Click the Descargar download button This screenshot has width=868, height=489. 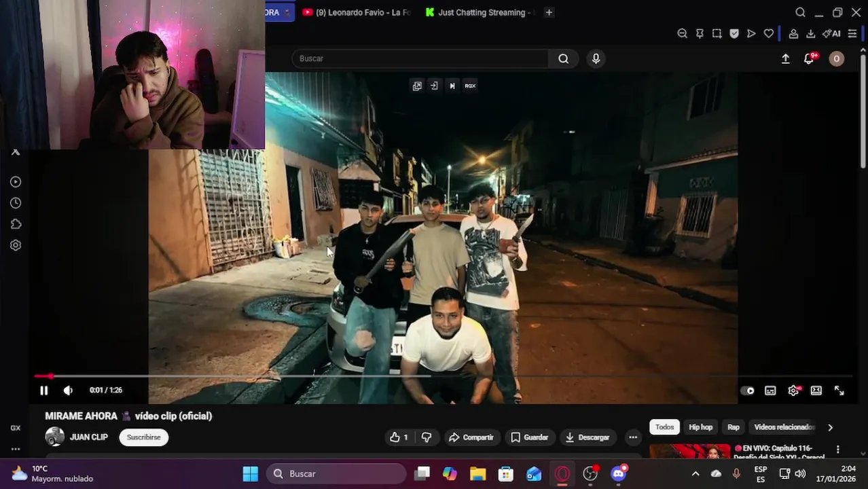point(587,437)
